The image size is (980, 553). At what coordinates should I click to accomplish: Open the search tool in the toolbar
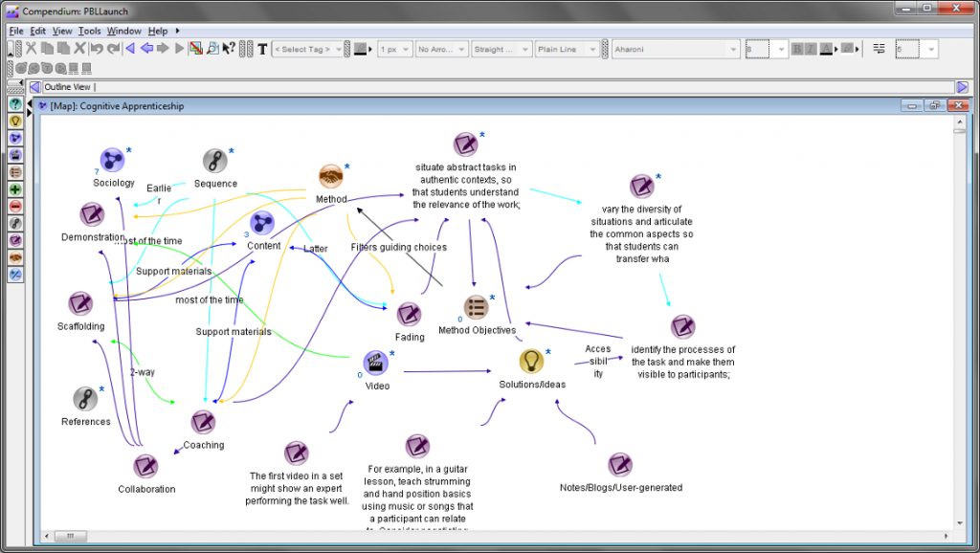tap(212, 50)
